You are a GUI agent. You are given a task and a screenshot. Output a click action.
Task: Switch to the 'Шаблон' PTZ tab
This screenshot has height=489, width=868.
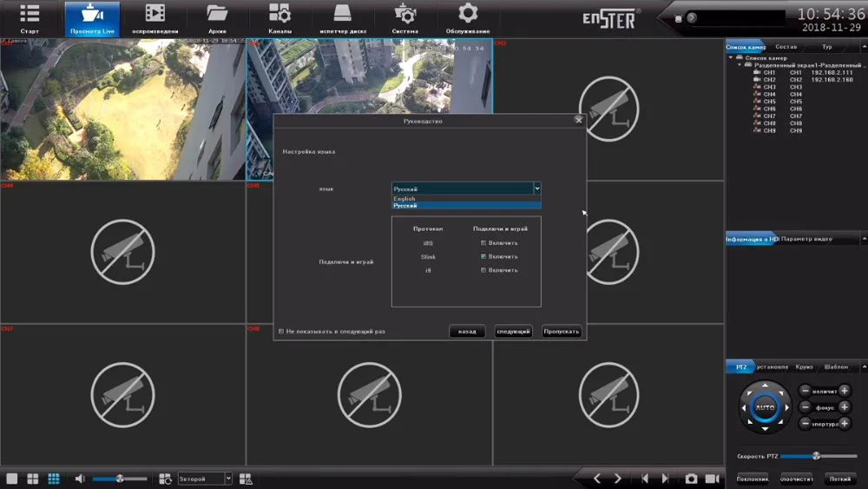click(x=836, y=367)
